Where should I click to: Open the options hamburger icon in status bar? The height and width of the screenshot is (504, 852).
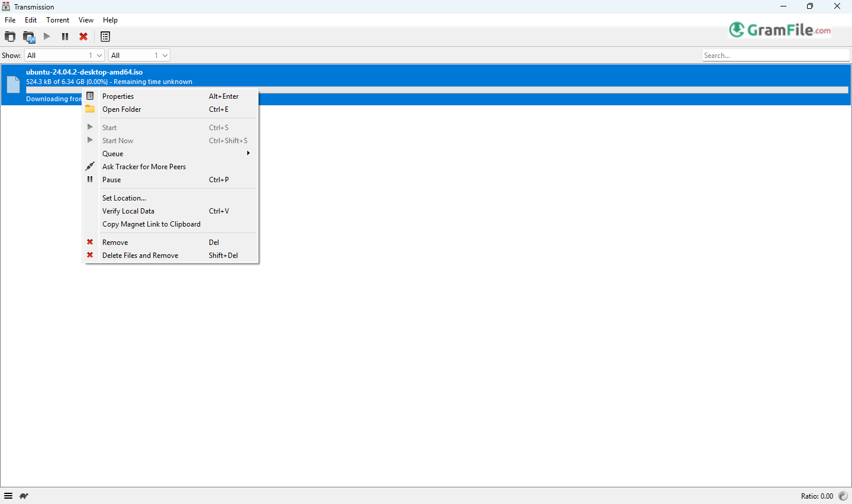[8, 496]
